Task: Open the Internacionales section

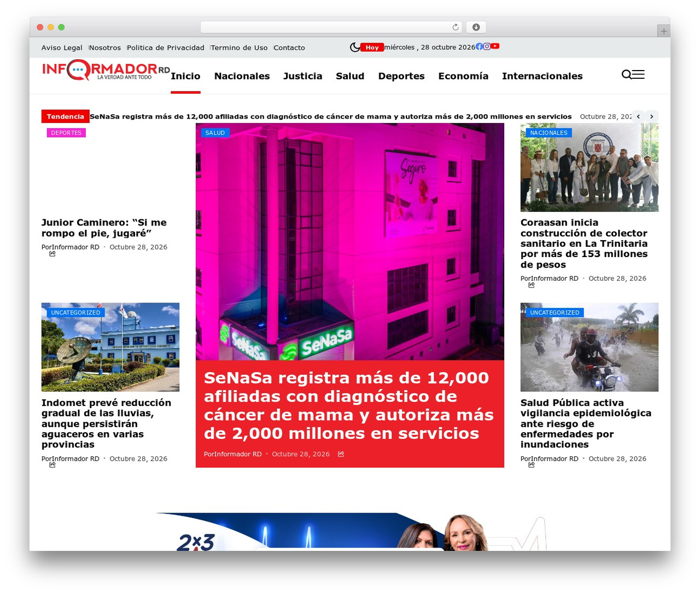Action: click(542, 76)
